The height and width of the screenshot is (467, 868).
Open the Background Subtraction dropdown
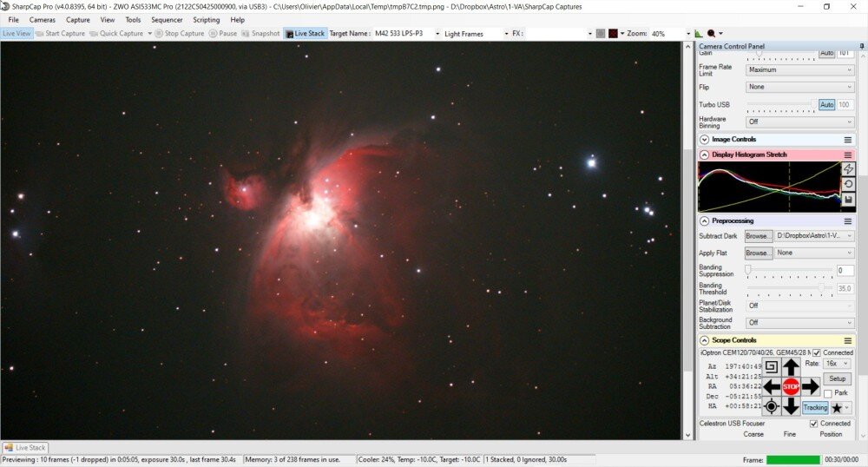pos(800,323)
